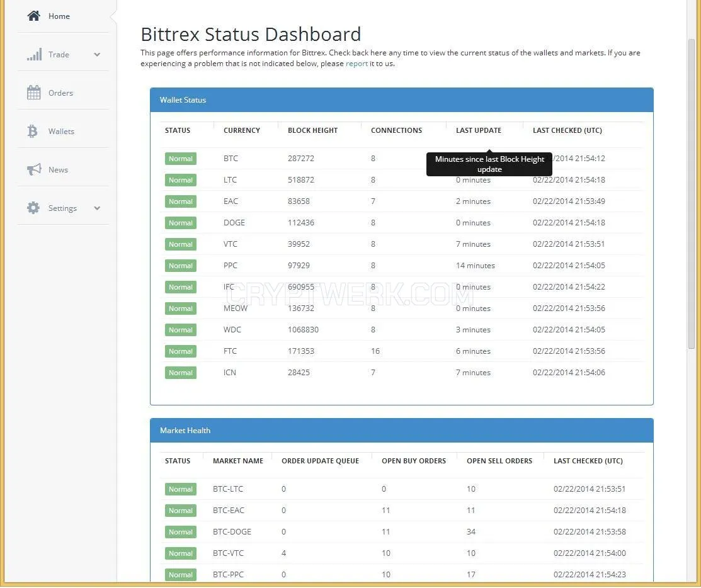Click the Orders calendar icon
Screen dimensions: 701x588
click(33, 93)
